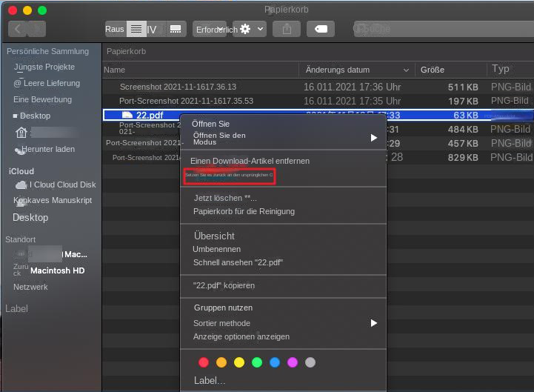Sort files by Typ column

[x=500, y=69]
